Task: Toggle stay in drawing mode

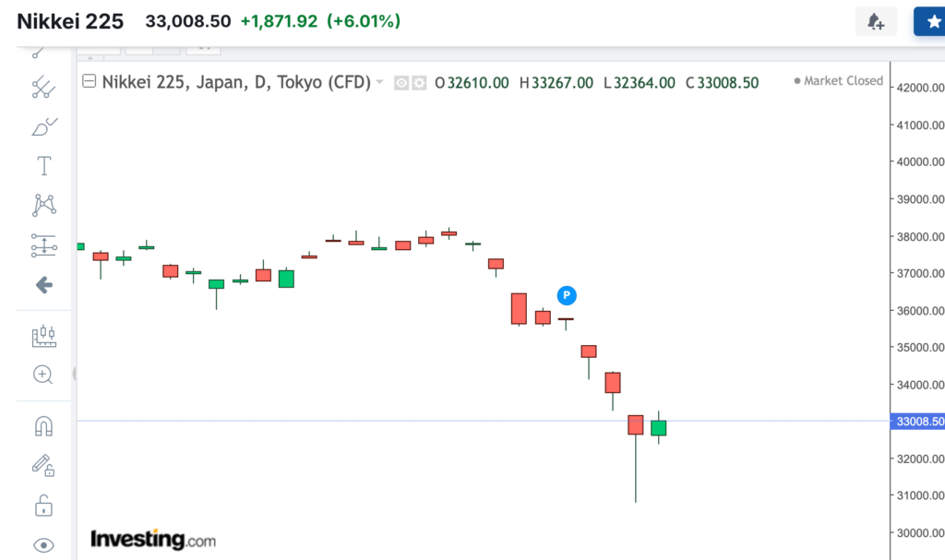Action: click(x=43, y=465)
